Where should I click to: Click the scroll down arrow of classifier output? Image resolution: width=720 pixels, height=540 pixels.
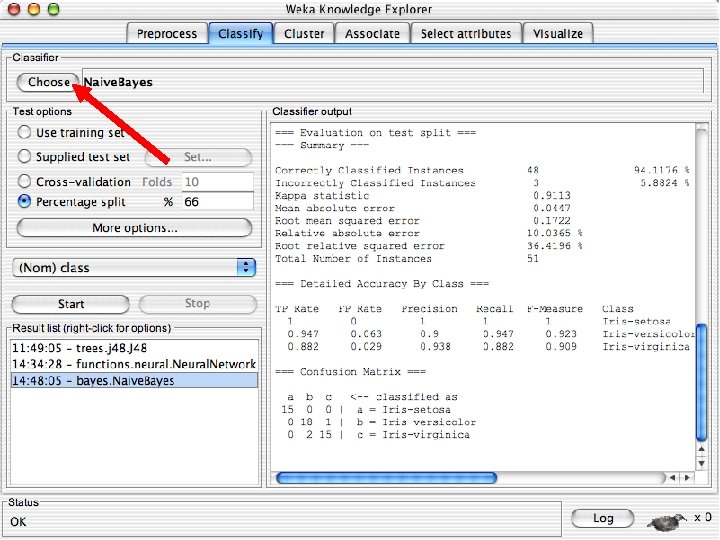point(702,463)
